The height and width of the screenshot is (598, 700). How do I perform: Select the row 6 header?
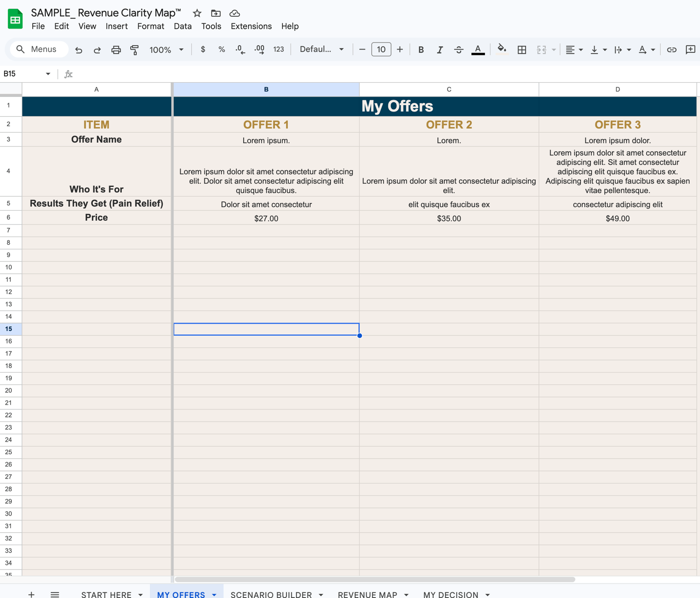coord(8,218)
